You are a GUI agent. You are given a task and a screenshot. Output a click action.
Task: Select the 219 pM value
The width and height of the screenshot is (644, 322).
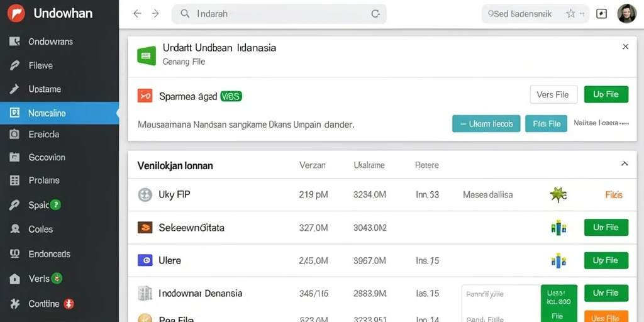point(314,195)
